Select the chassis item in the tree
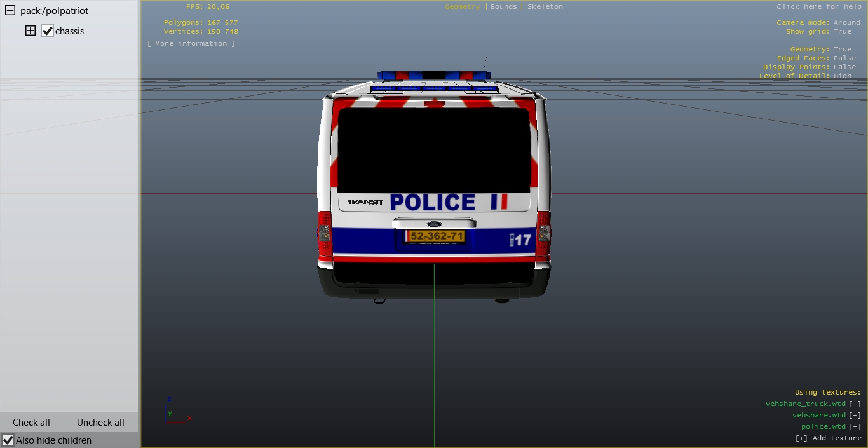868x448 pixels. coord(69,31)
